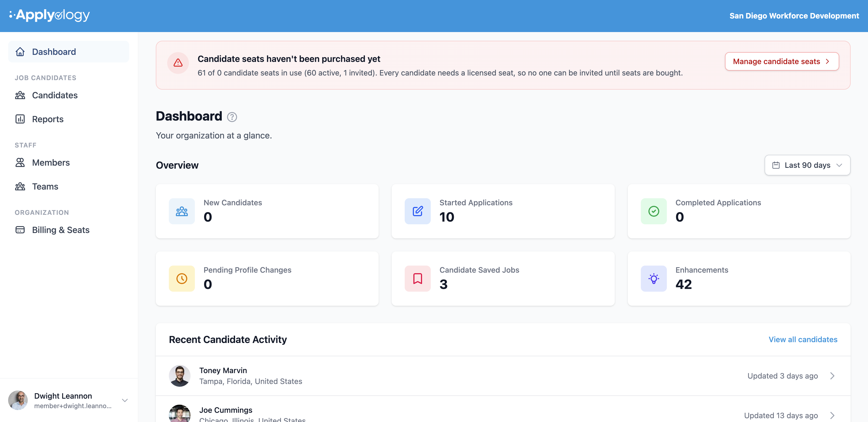
Task: Click the Candidate Saved Jobs bookmark icon
Action: pos(418,279)
